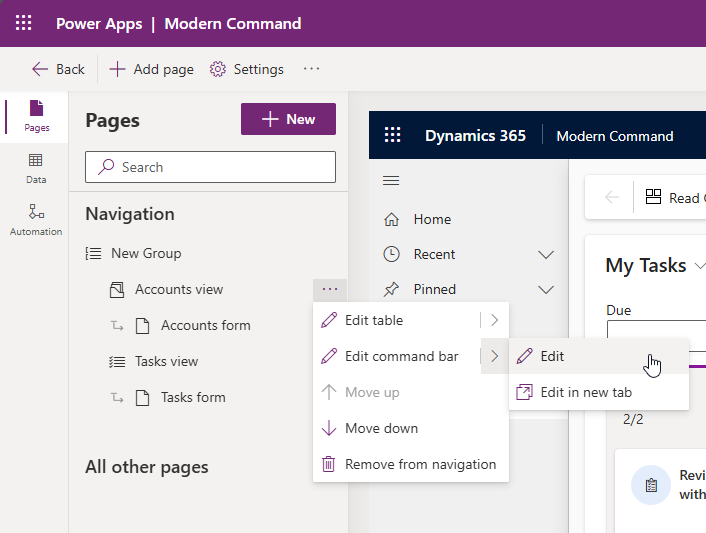Switch to the Data sidebar panel

click(36, 169)
